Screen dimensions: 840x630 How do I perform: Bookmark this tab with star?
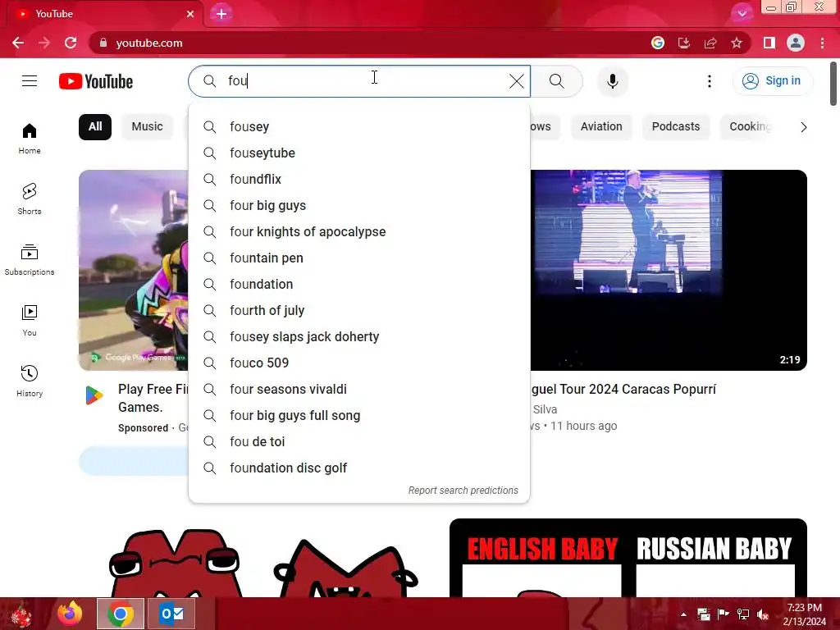pos(736,43)
